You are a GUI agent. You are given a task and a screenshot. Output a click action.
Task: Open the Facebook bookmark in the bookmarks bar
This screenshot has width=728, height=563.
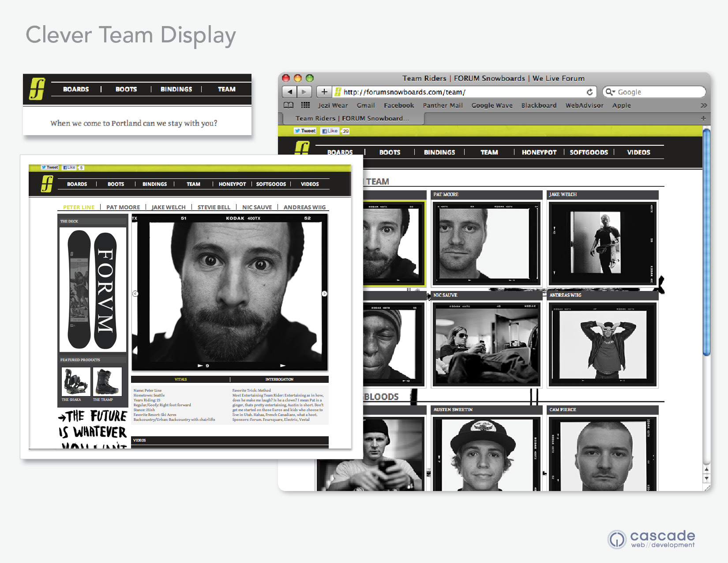[x=399, y=106]
